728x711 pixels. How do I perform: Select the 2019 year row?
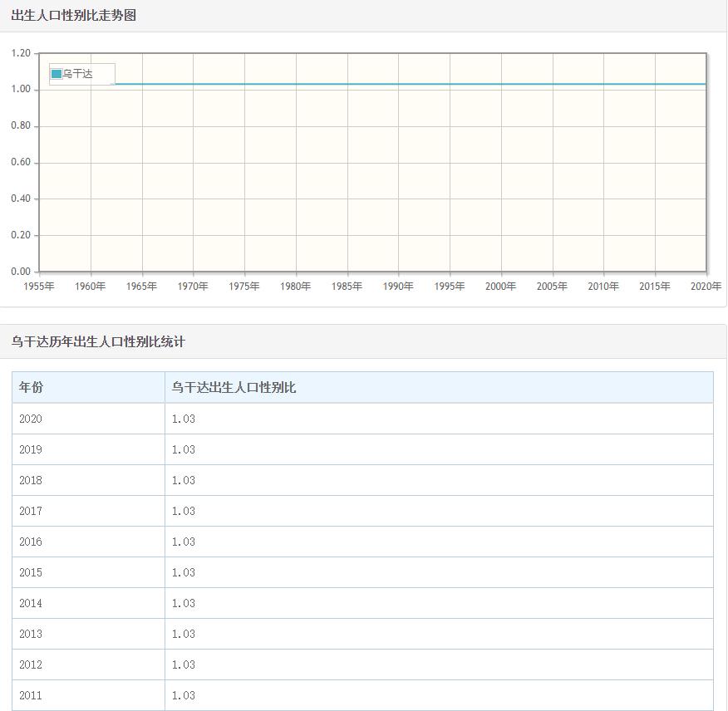coord(29,449)
